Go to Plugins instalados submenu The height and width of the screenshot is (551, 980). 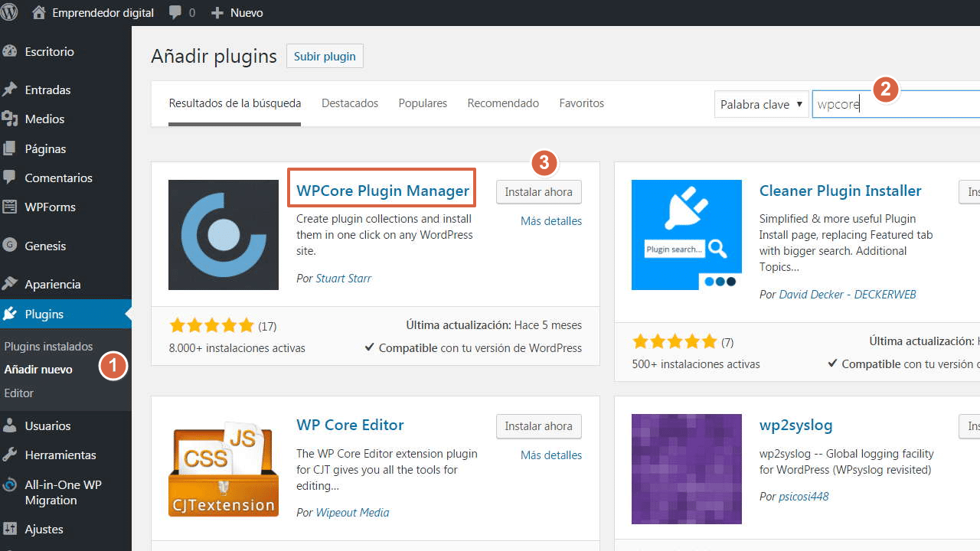48,347
